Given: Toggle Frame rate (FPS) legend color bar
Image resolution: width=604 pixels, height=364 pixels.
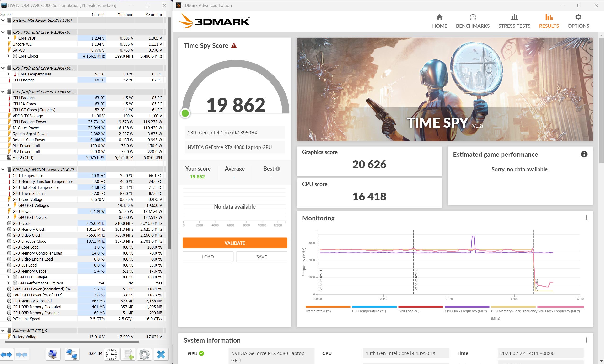Looking at the screenshot, I should point(328,307).
